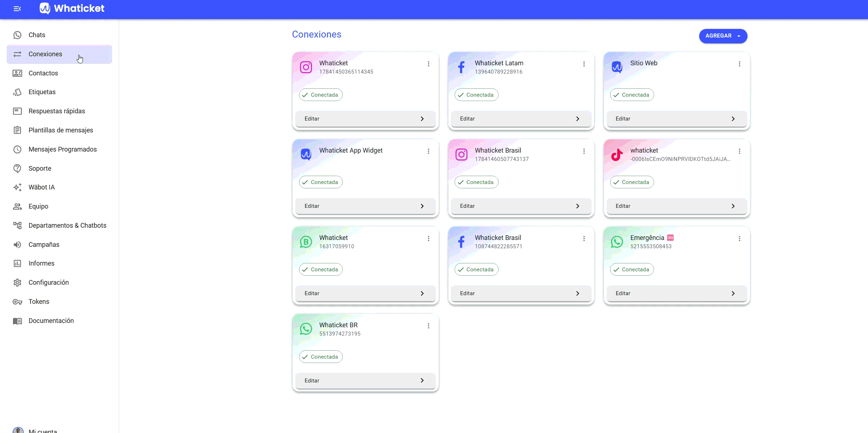Viewport: 868px width, 433px height.
Task: Click Instagram icon on Whaticket Brasil 17841460507743137
Action: pos(461,154)
